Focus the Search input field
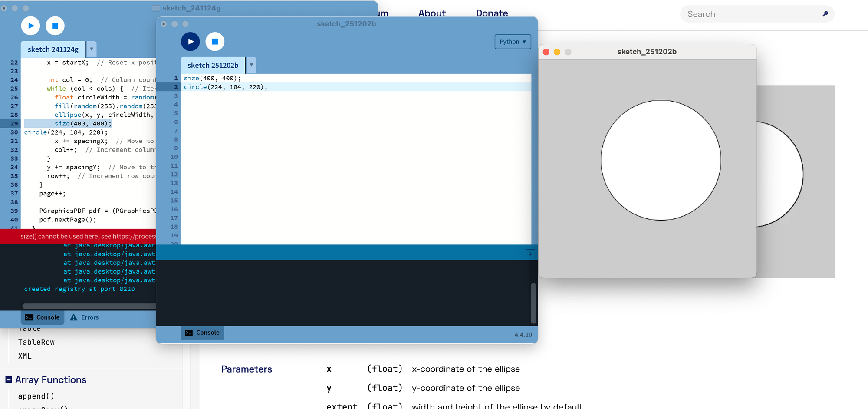Screen dimensions: 868x409 click(x=751, y=14)
